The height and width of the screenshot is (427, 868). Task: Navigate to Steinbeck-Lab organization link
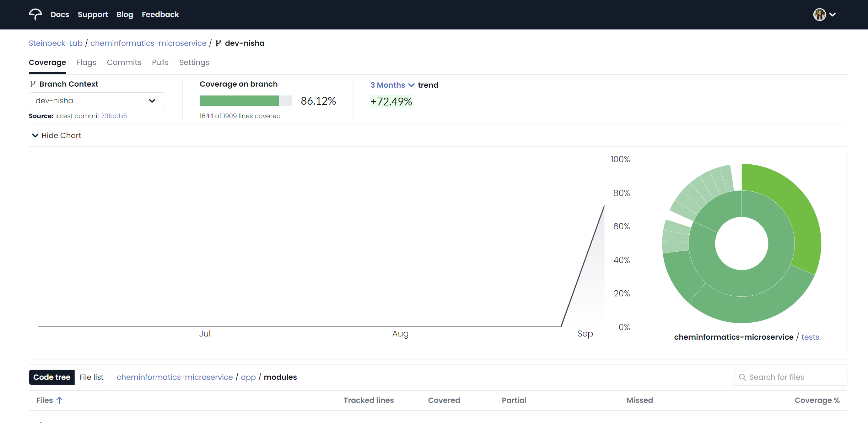point(55,43)
